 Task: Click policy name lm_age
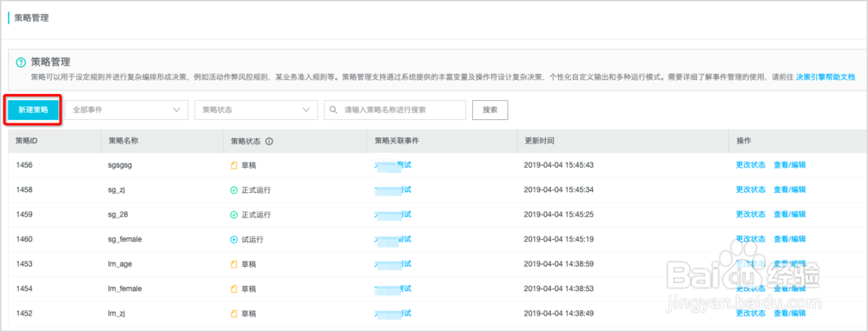(x=120, y=264)
